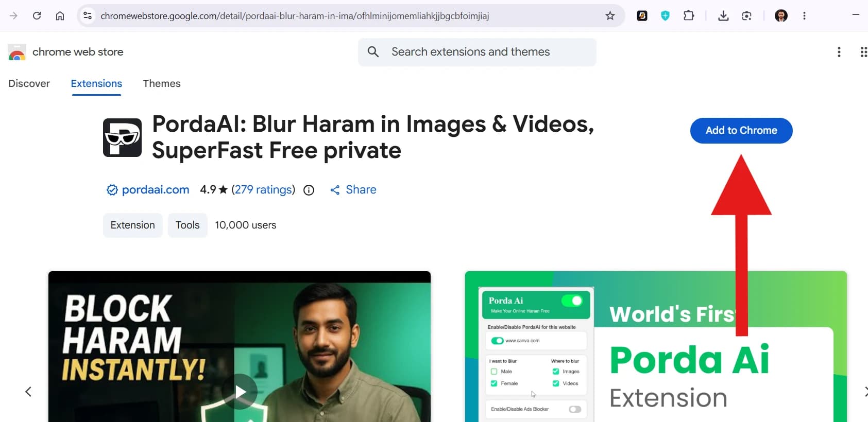868x422 pixels.
Task: Click Add to Chrome button
Action: (741, 131)
